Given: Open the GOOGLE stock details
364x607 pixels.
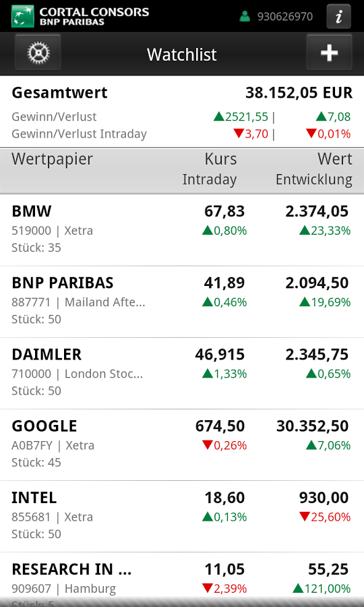Looking at the screenshot, I should click(182, 445).
